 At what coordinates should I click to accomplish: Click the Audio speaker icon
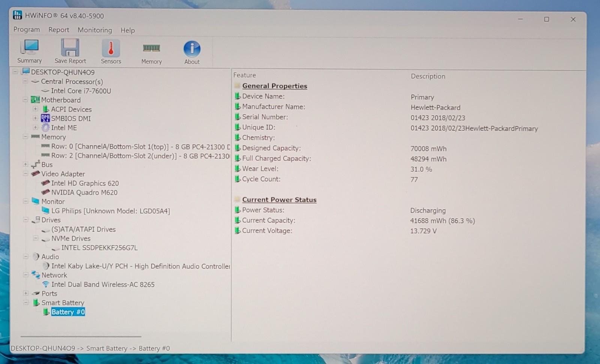pyautogui.click(x=36, y=257)
